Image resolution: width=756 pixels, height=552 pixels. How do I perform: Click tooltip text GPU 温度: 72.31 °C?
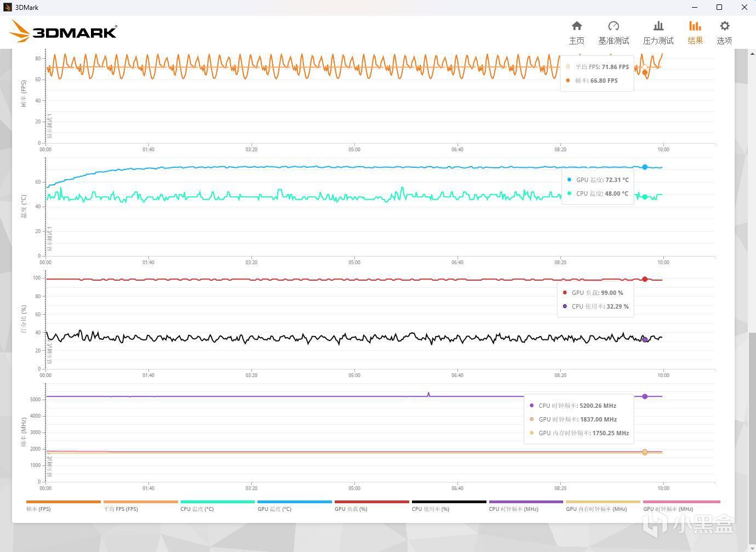pyautogui.click(x=603, y=180)
